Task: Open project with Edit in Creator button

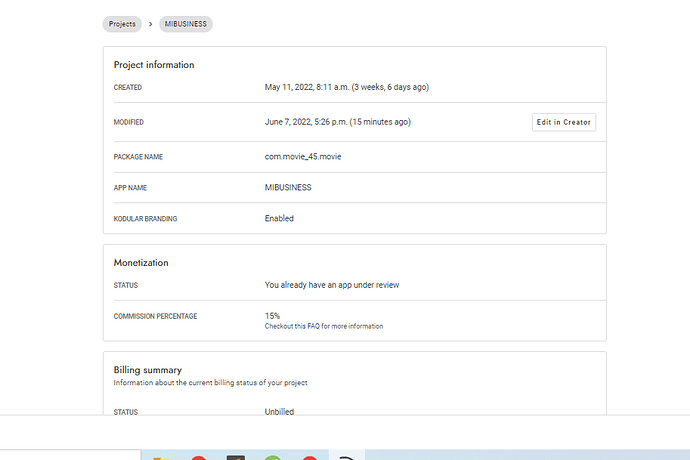Action: (564, 122)
